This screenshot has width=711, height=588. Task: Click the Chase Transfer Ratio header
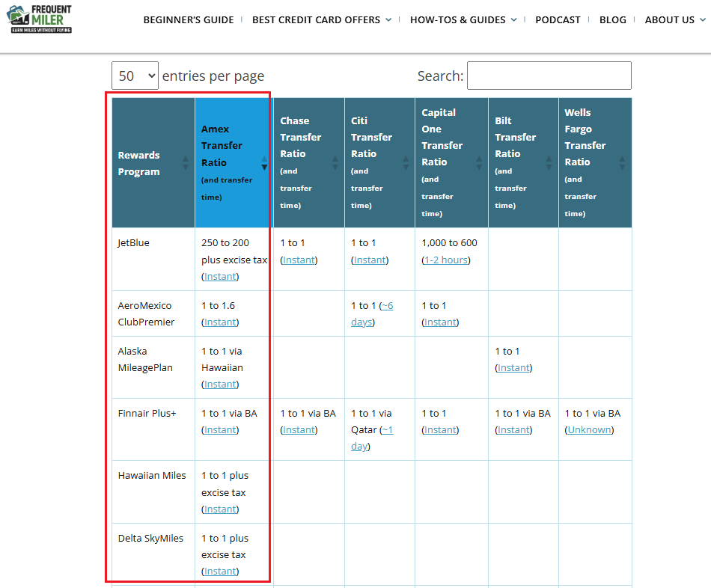click(x=309, y=163)
